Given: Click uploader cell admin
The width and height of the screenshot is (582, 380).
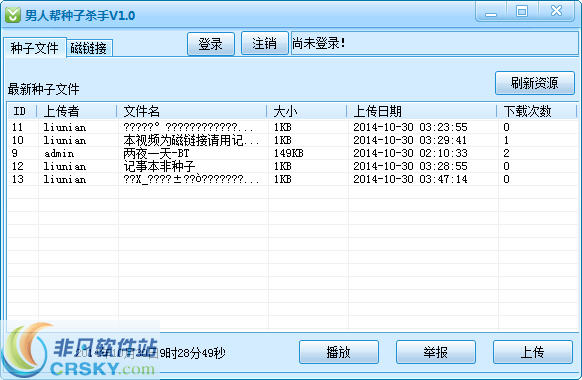Looking at the screenshot, I should tap(59, 153).
